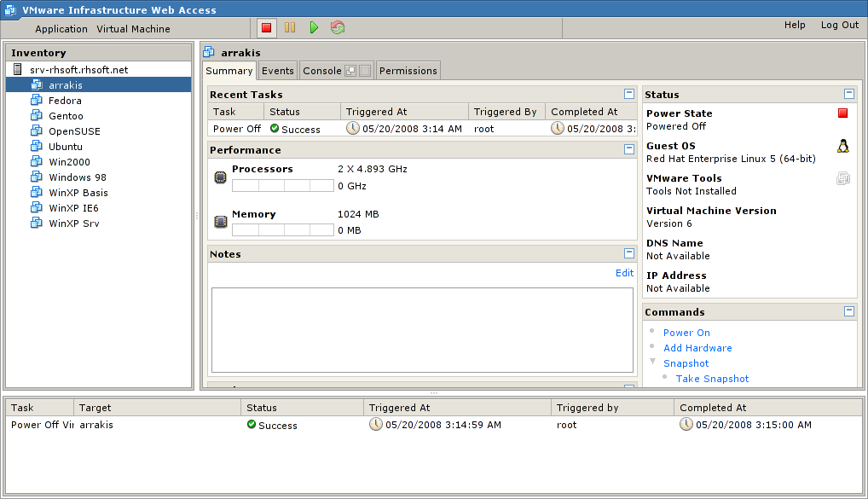The image size is (868, 499).
Task: Click the Memory usage bar
Action: pos(283,229)
